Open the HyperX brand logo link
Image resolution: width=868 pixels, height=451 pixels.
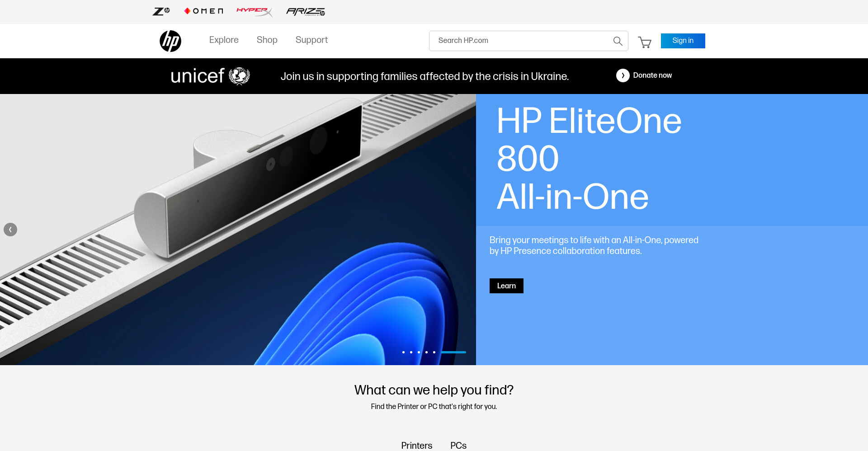[254, 11]
